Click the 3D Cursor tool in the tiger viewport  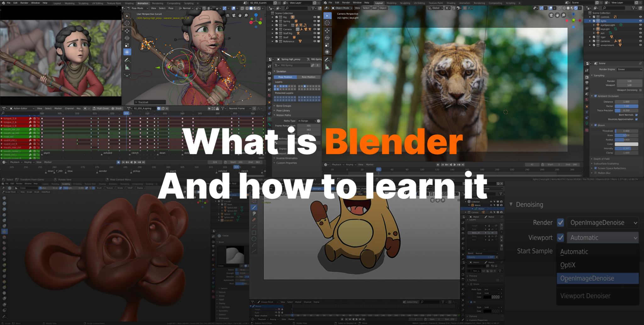click(x=327, y=23)
